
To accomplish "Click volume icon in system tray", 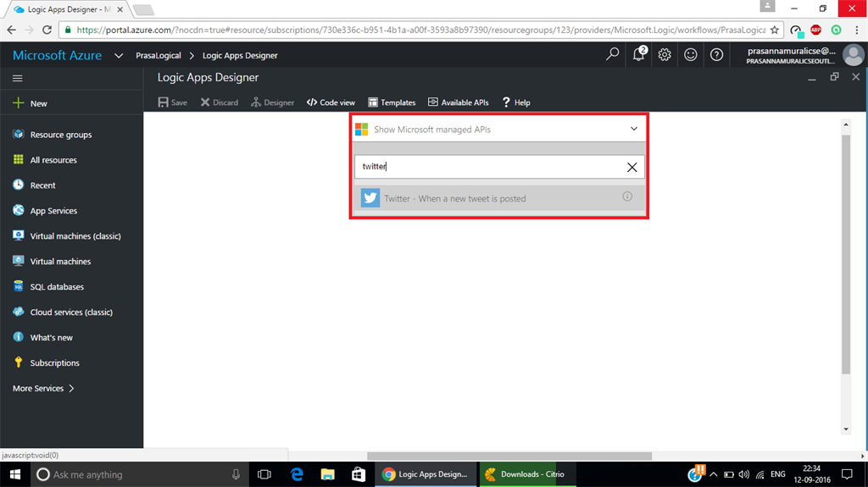I will pos(744,474).
